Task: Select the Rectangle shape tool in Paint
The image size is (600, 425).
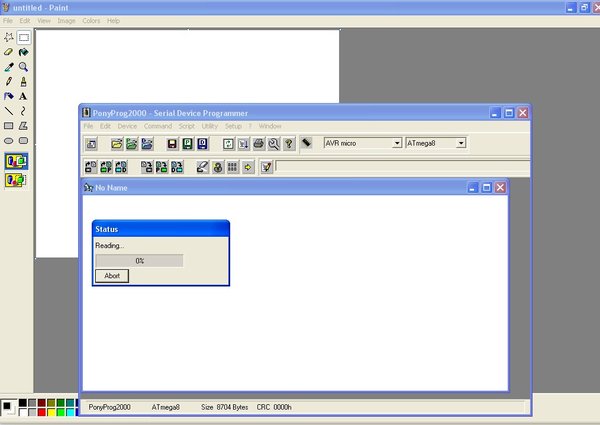Action: [x=9, y=126]
